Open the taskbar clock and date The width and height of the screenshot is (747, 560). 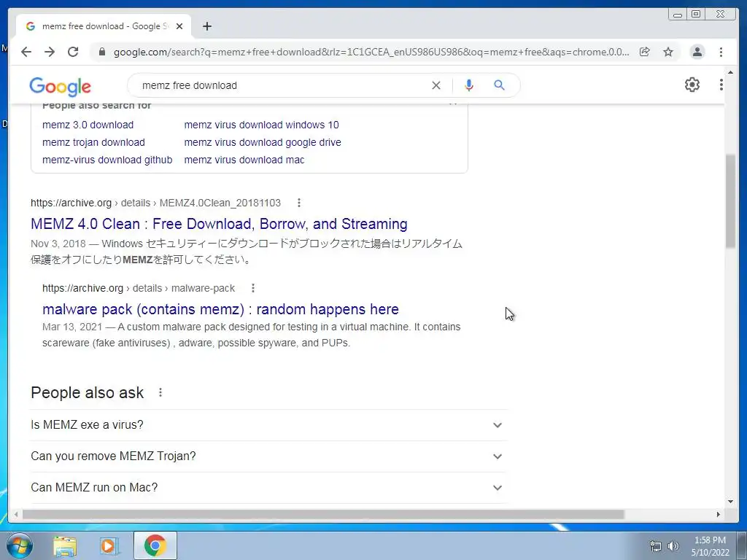(710, 546)
